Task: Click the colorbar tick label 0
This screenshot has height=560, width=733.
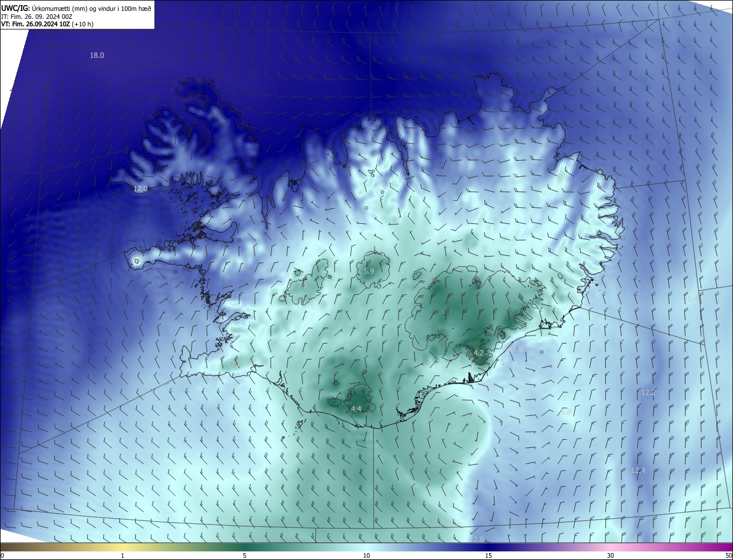Action: (x=2, y=555)
